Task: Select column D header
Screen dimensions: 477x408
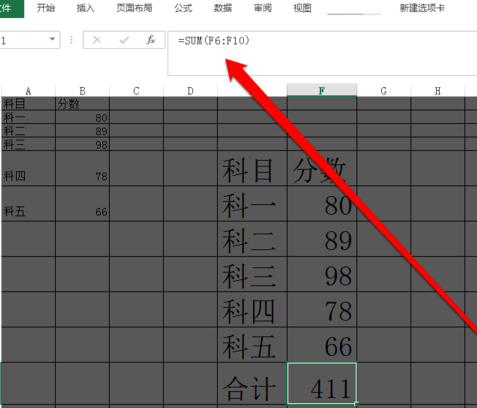Action: point(190,91)
